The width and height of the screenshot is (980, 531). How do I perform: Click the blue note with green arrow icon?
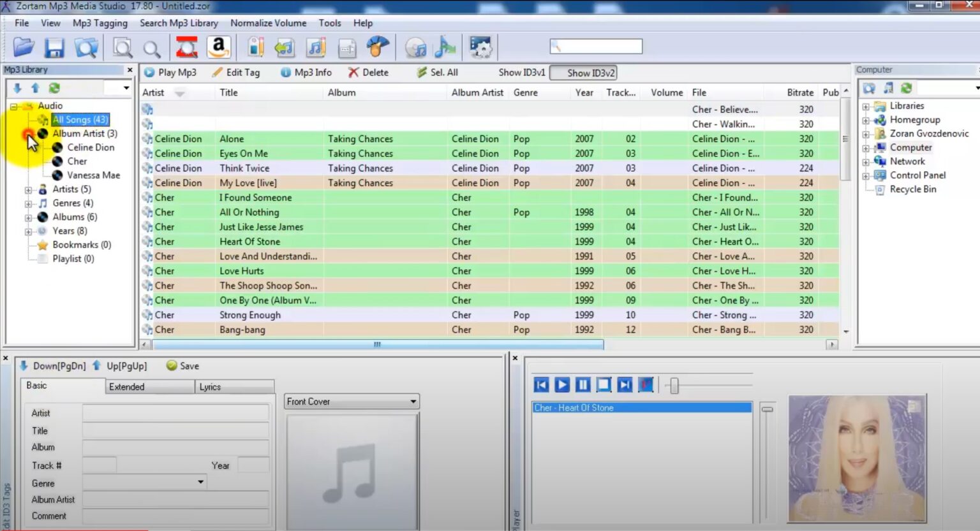click(x=445, y=47)
